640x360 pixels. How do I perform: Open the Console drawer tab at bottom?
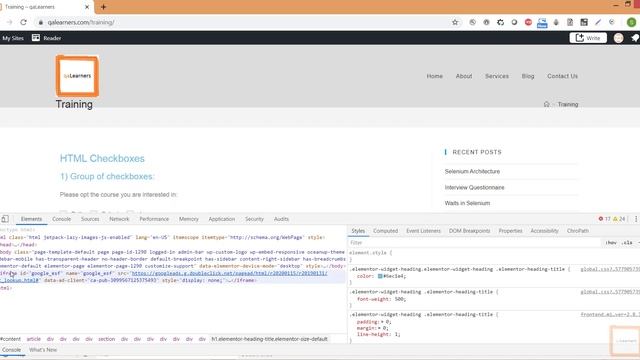(x=11, y=350)
